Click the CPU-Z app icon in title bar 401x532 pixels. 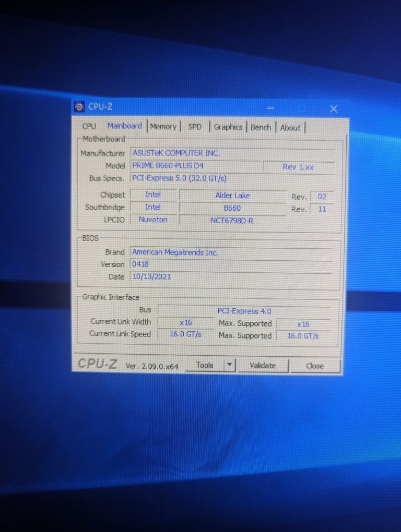(x=79, y=107)
